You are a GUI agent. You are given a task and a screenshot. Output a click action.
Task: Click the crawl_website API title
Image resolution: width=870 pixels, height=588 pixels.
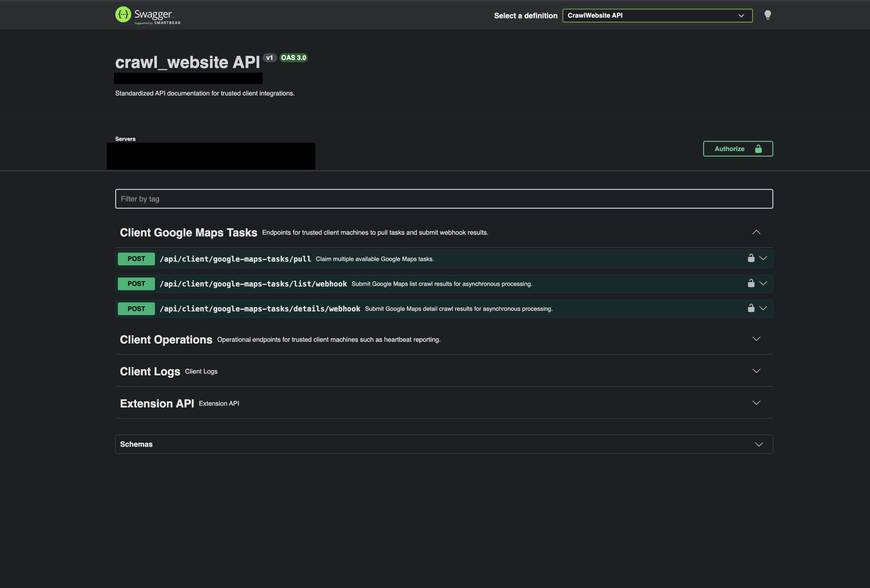tap(187, 62)
